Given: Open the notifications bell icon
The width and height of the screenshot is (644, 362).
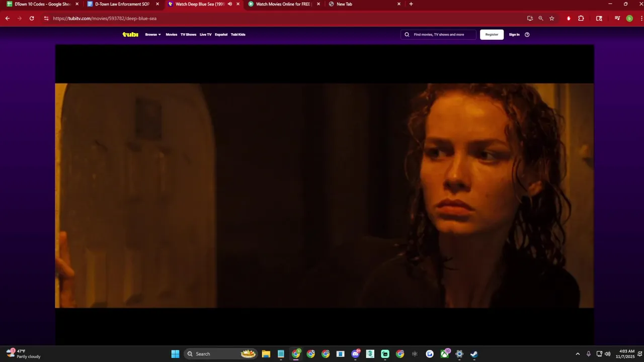Looking at the screenshot, I should 639,354.
